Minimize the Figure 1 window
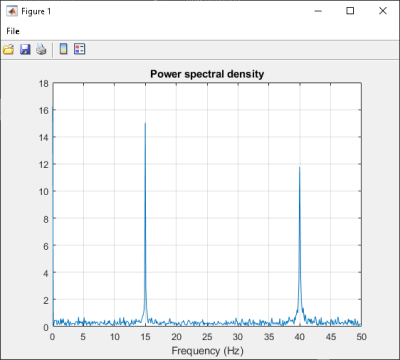400x360 pixels. click(x=318, y=11)
